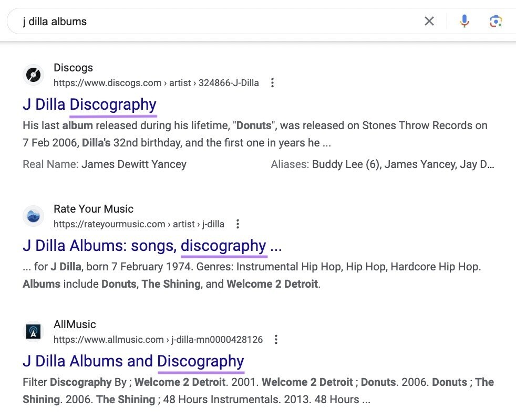This screenshot has width=516, height=420.
Task: Start voice search with the microphone icon
Action: 465,21
